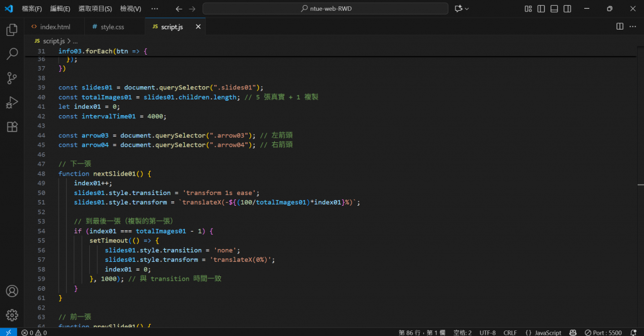Screen dimensions: 644x336
Task: Change indentation via 空格: 2
Action: click(x=462, y=332)
